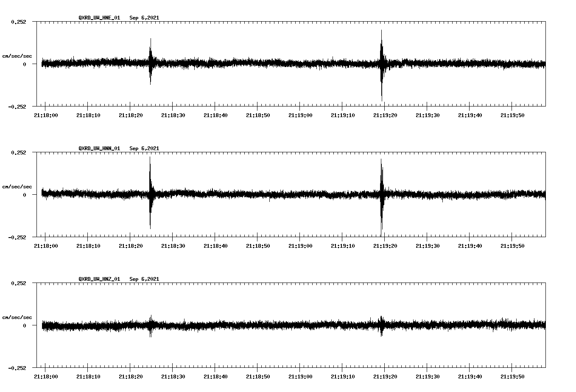Viewport: 576px width, 392px height.
Task: Select the Sep 6,2021 date on HNE plot
Action: [x=144, y=18]
